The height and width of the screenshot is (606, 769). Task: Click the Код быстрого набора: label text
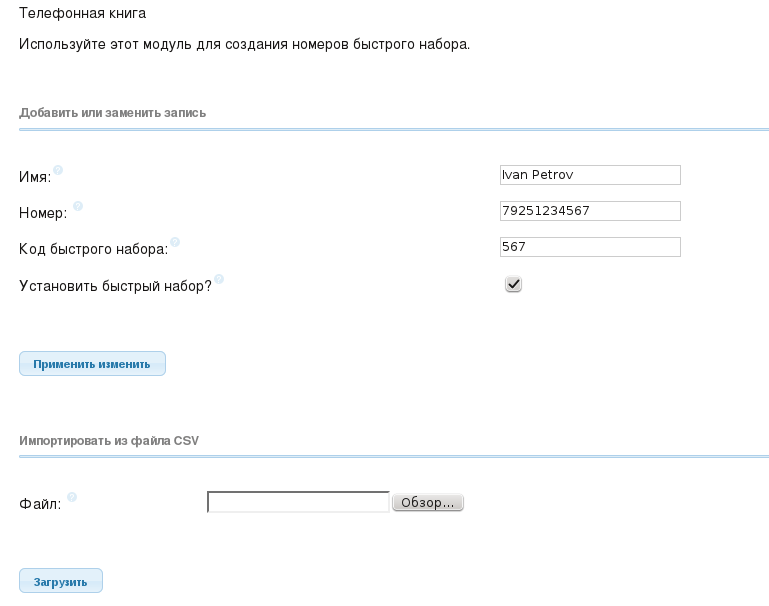[x=93, y=249]
